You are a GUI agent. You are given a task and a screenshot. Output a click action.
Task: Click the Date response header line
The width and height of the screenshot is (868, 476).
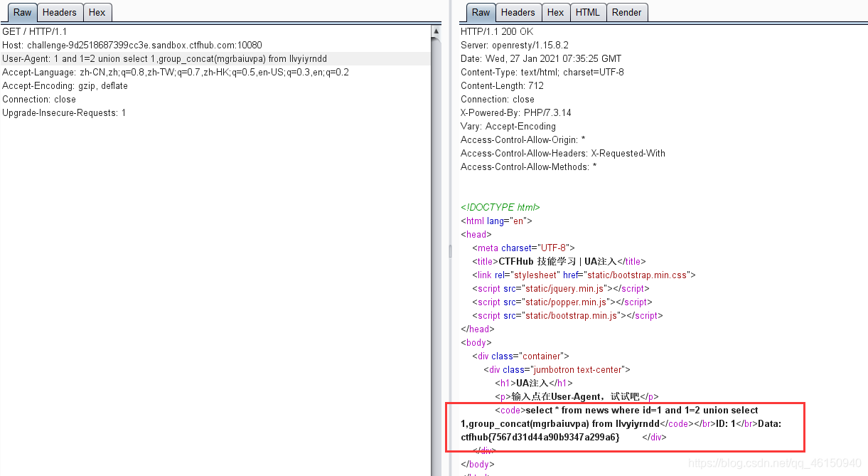[x=541, y=58]
